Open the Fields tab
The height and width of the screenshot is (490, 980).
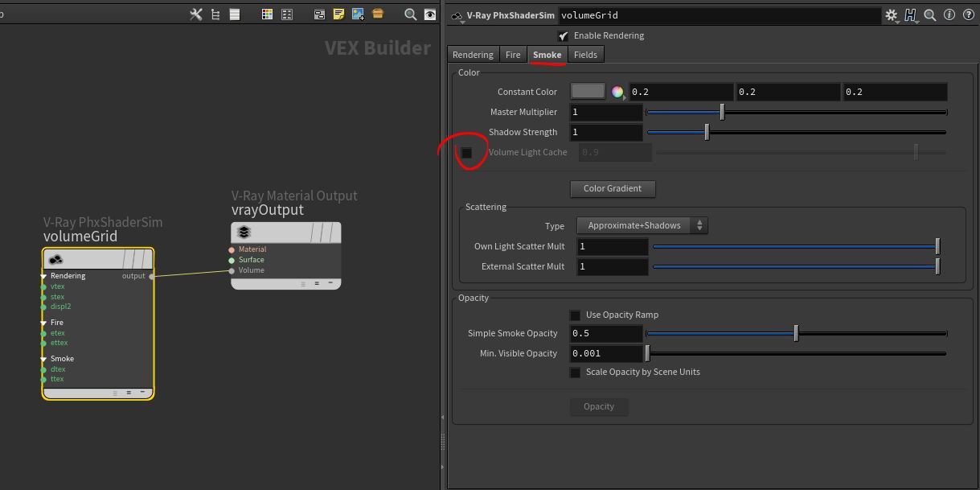pos(585,55)
